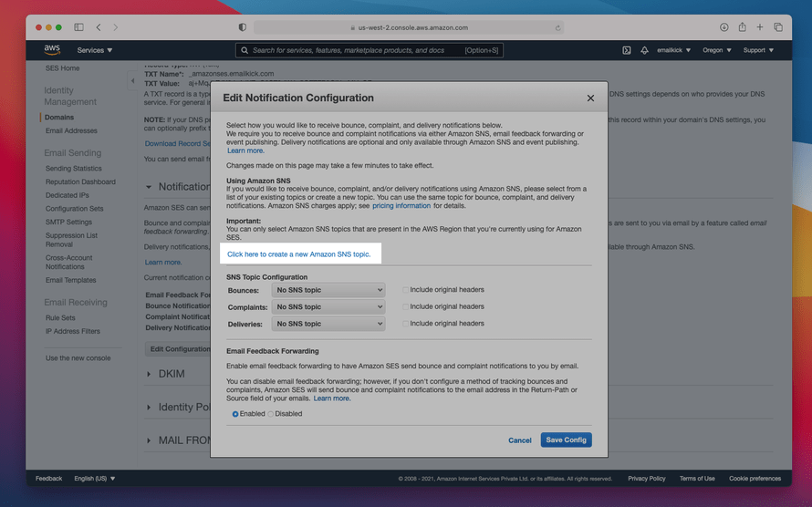
Task: Open the Oregon region selector
Action: (717, 50)
